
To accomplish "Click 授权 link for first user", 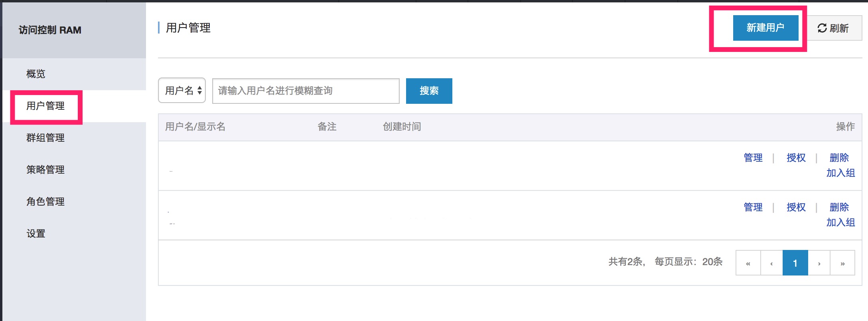I will pyautogui.click(x=796, y=158).
